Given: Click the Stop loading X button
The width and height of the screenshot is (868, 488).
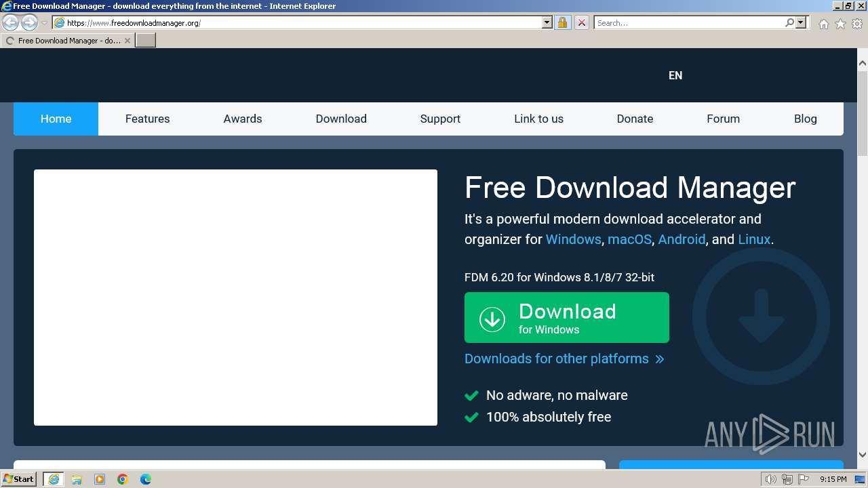Looking at the screenshot, I should point(581,22).
